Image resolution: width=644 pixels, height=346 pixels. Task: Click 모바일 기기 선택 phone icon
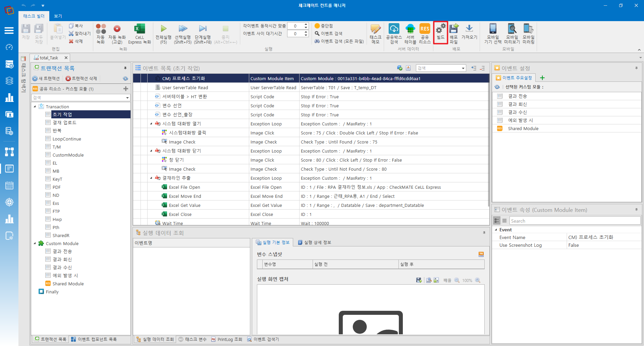point(493,28)
